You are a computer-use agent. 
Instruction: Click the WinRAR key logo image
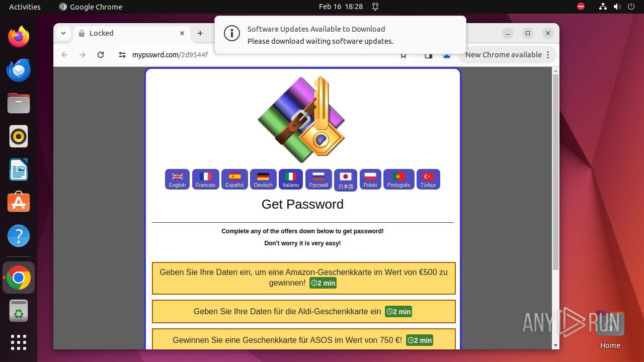[x=302, y=119]
